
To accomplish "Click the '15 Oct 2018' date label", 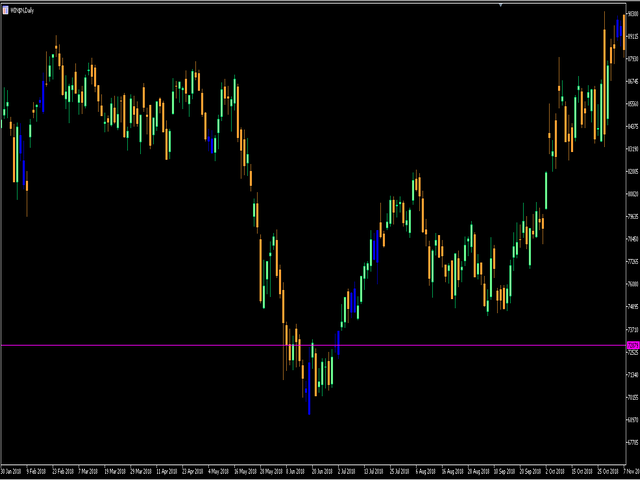I will 581,471.
